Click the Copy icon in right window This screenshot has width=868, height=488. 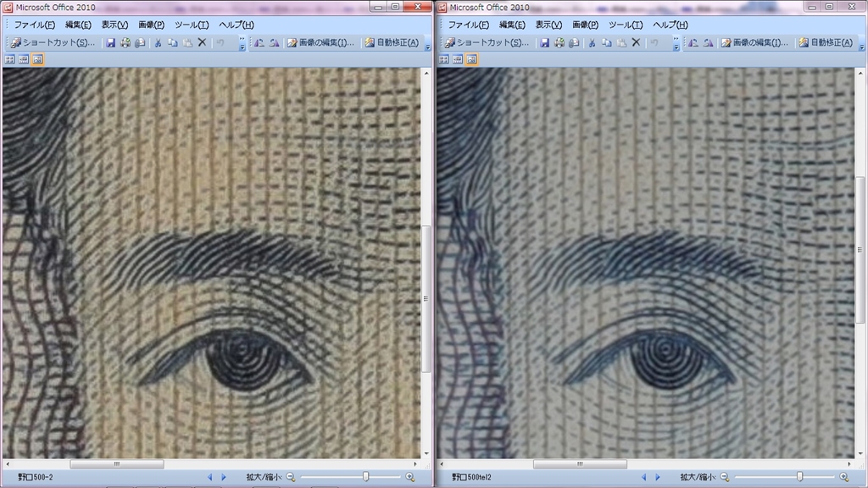point(607,42)
